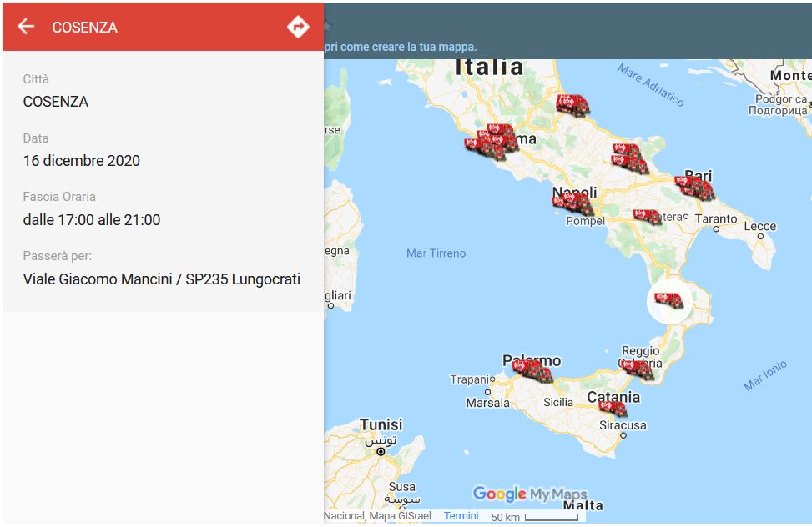Select the truck marker cluster at Palermo
812x527 pixels.
(x=532, y=371)
